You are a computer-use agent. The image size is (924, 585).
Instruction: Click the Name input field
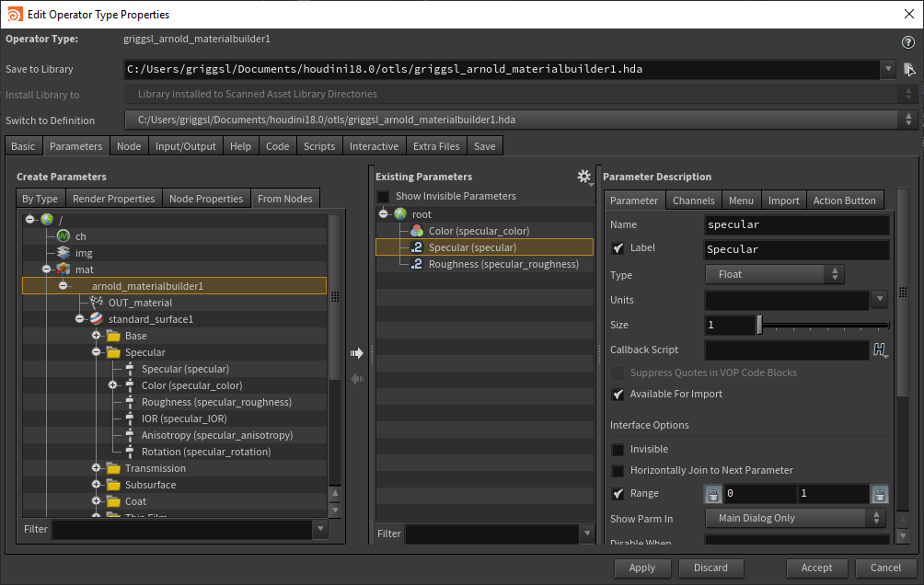[x=797, y=224]
